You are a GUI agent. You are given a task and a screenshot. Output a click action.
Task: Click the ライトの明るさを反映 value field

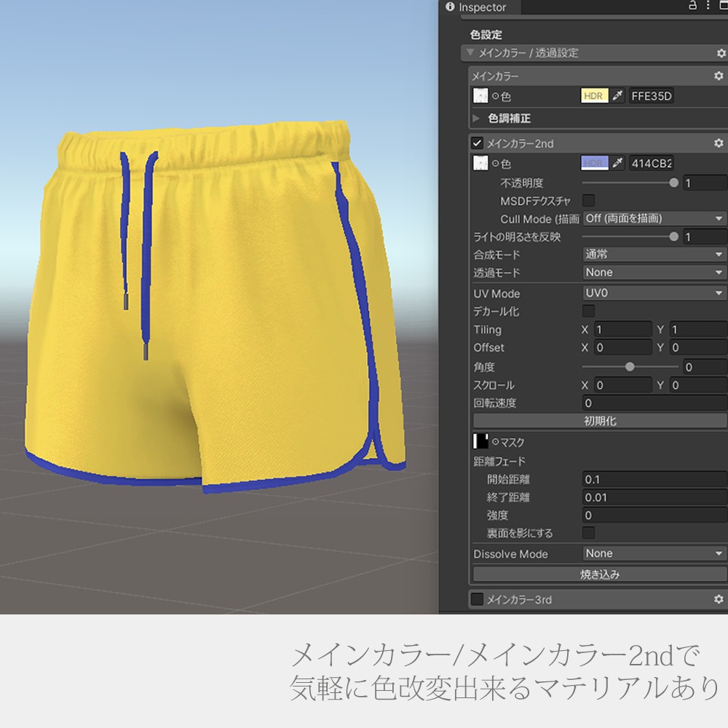[x=705, y=237]
